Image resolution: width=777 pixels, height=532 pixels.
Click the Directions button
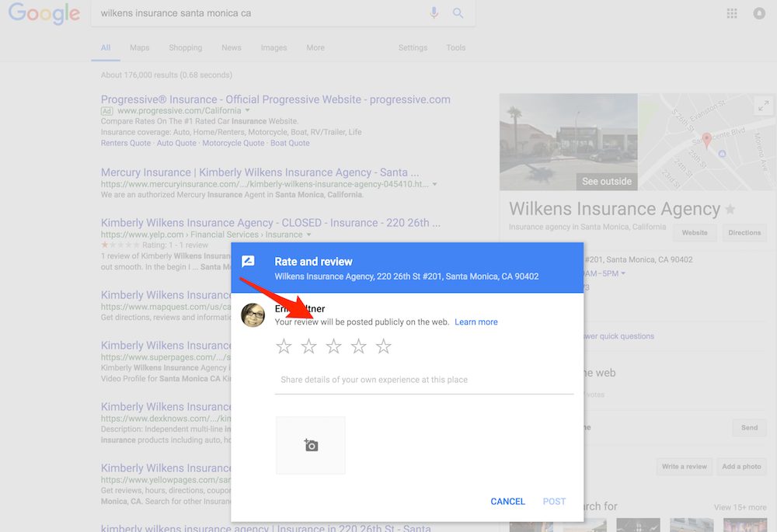[x=744, y=233]
